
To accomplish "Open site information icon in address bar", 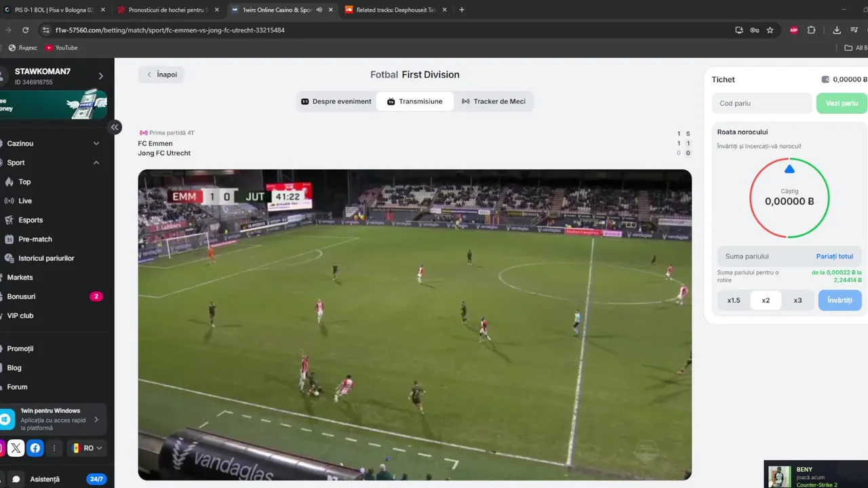I will pyautogui.click(x=46, y=30).
